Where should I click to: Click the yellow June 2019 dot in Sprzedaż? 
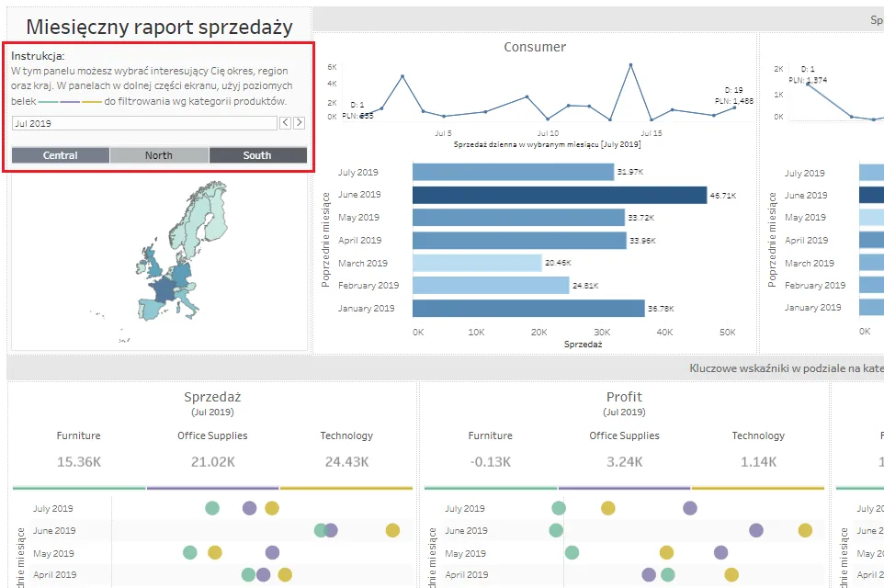[x=392, y=530]
